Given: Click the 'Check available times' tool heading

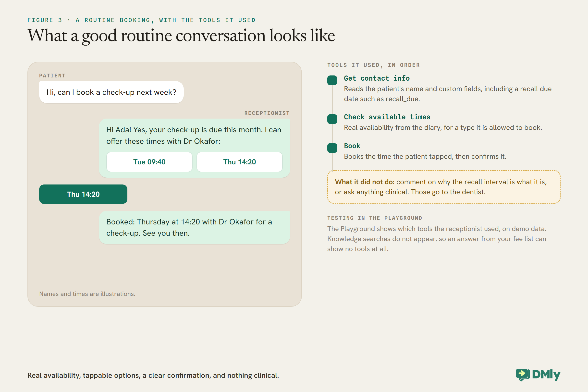Looking at the screenshot, I should pyautogui.click(x=387, y=117).
